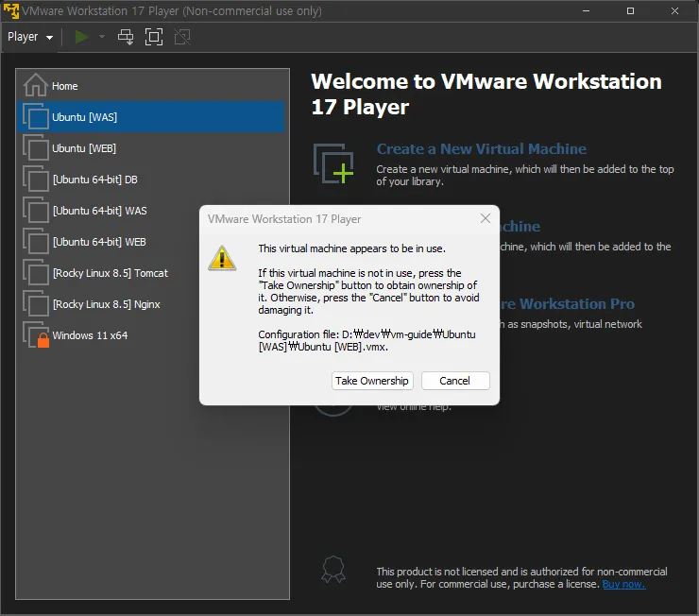Click the VM icon beside Rocky Linux Tomcat
Image resolution: width=699 pixels, height=616 pixels.
(36, 273)
